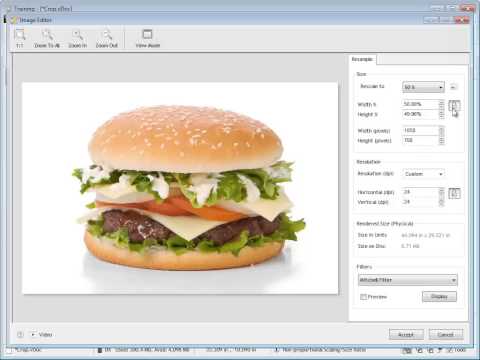
Task: Toggle the horizontal/vertical dpi link icon
Action: tap(454, 193)
